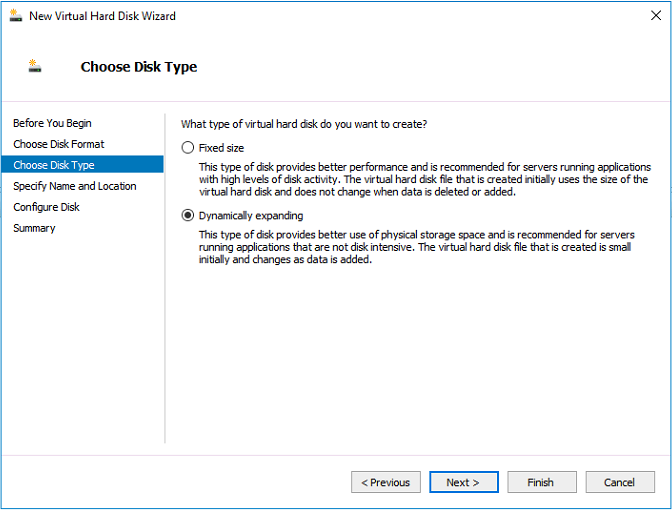Click the Previous button

point(386,482)
